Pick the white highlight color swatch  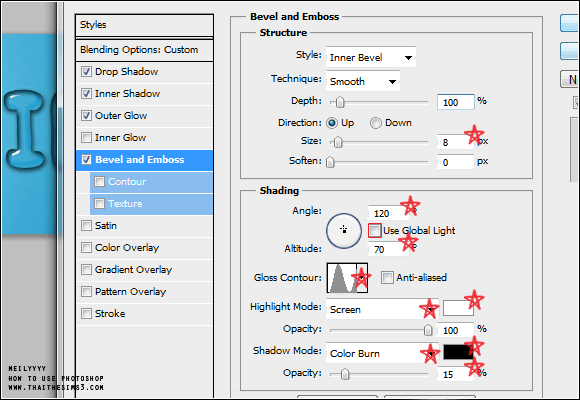tap(458, 308)
